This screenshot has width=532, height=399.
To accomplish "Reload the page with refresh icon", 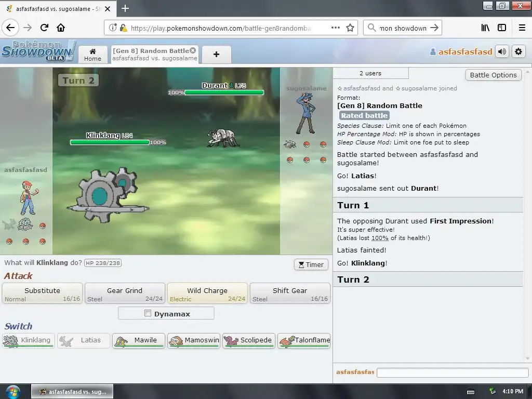I will click(44, 28).
